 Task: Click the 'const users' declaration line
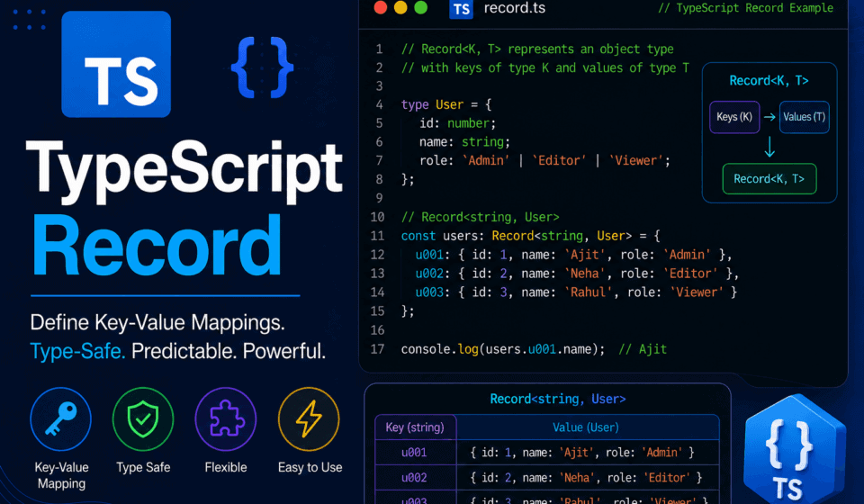[x=531, y=236]
